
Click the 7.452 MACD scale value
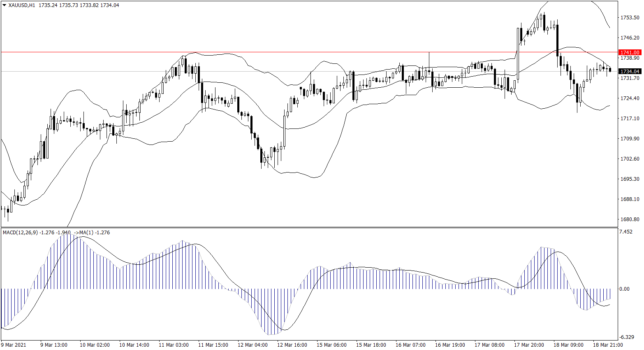point(626,232)
